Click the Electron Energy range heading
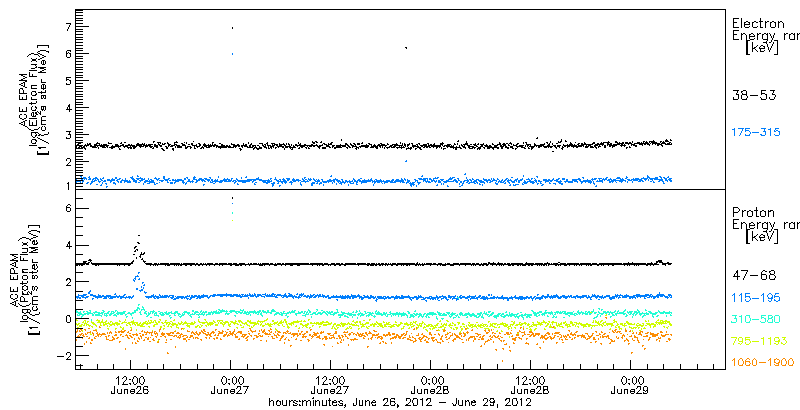The width and height of the screenshot is (800, 410). click(765, 36)
